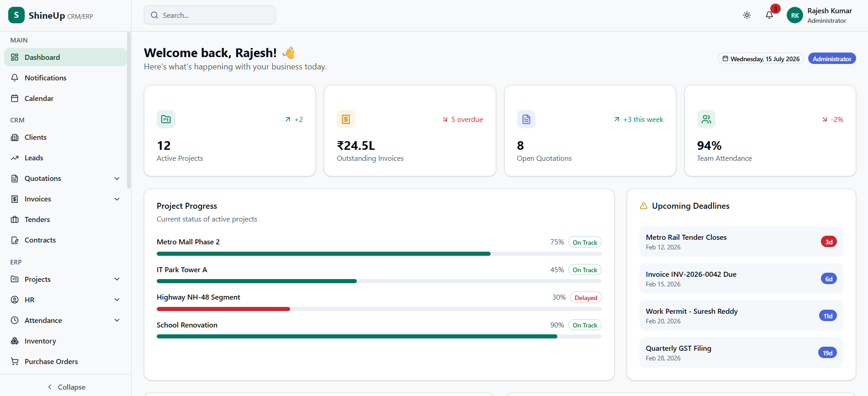This screenshot has height=396, width=868.
Task: Click the Outstanding Invoices rupee icon
Action: click(346, 119)
